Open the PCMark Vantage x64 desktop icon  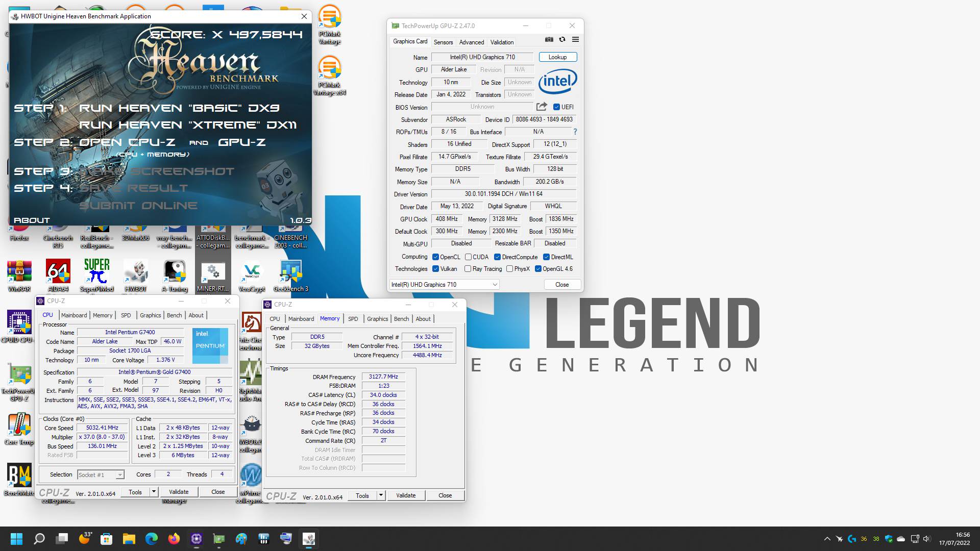pos(330,76)
